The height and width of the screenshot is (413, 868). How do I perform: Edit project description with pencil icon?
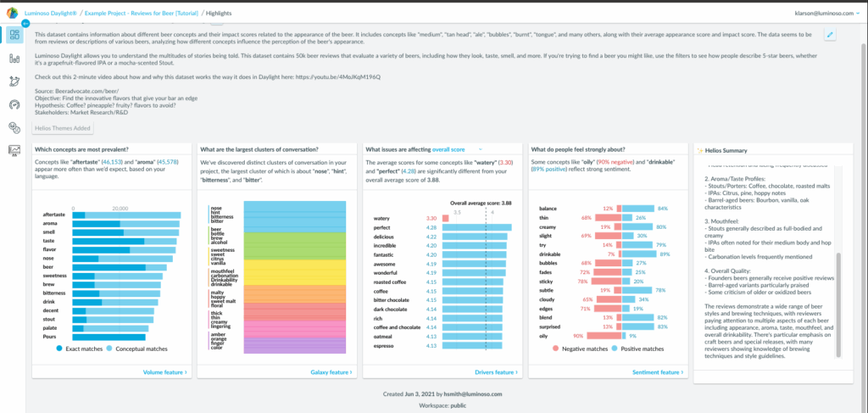pyautogui.click(x=830, y=34)
